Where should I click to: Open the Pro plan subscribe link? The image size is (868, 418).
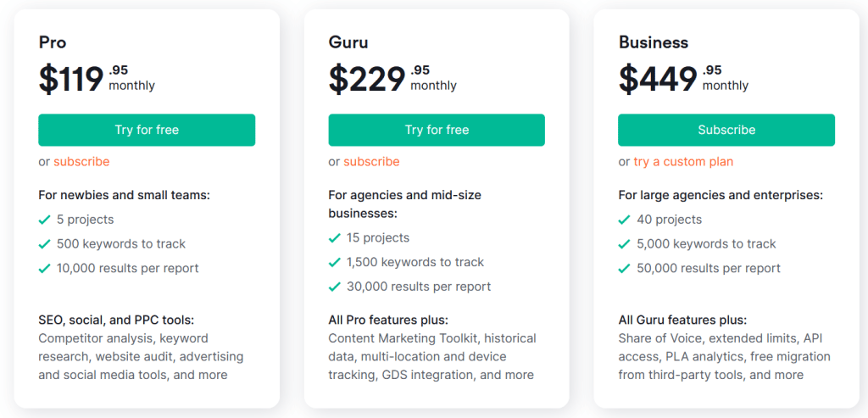coord(81,162)
